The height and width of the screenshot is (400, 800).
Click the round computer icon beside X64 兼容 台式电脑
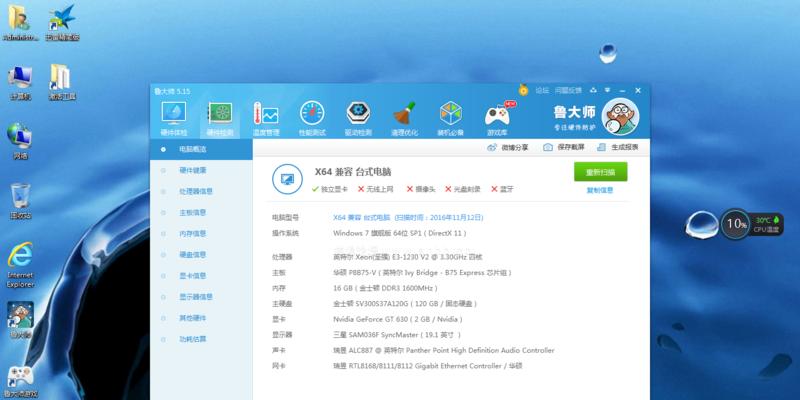point(287,179)
